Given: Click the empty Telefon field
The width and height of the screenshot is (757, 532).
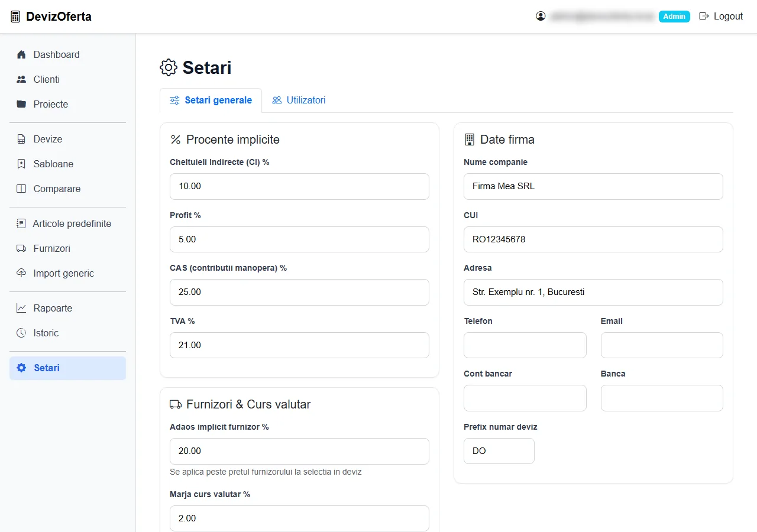Looking at the screenshot, I should click(x=525, y=345).
